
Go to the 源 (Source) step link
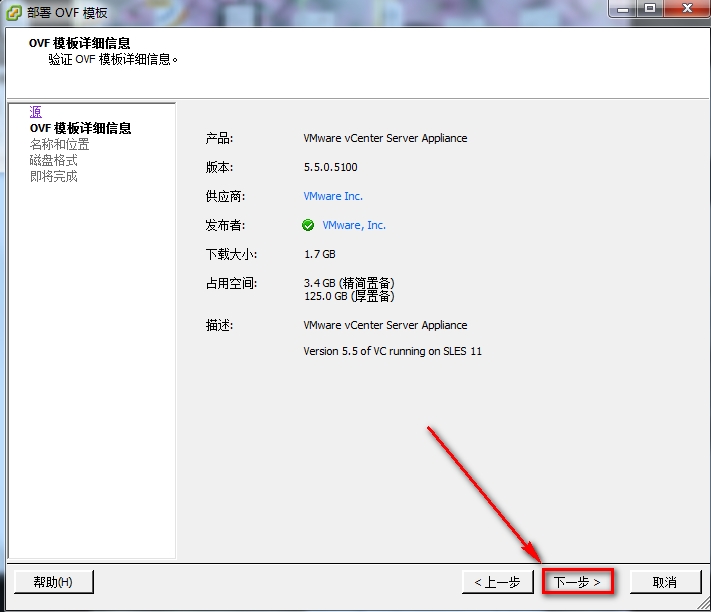35,112
